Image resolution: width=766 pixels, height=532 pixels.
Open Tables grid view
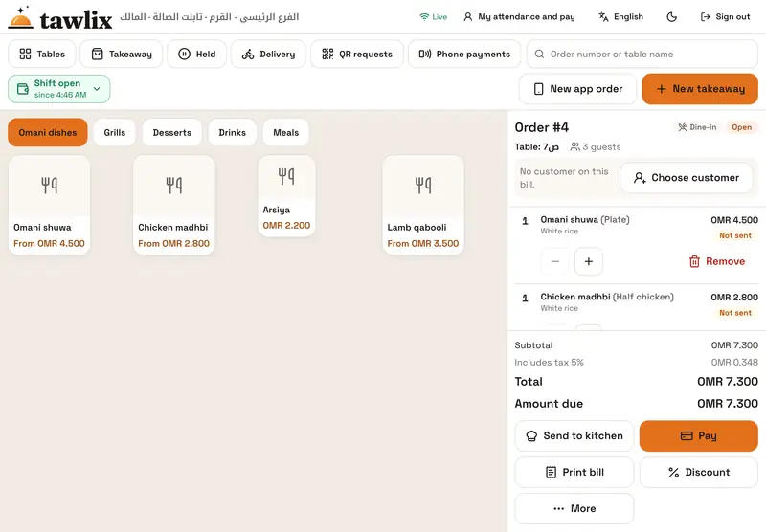(x=42, y=55)
